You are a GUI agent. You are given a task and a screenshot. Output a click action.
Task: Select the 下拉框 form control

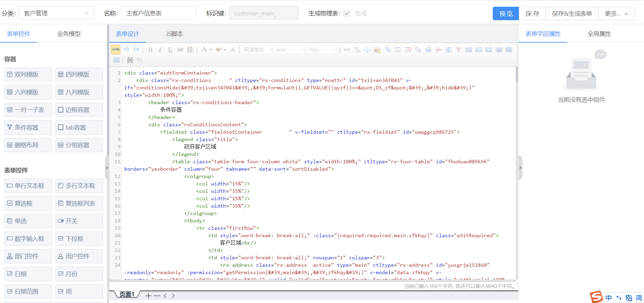[x=79, y=239]
